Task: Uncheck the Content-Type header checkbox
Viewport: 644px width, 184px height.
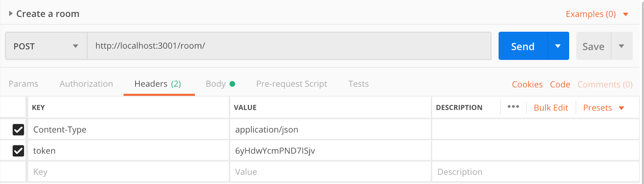Action: point(19,130)
